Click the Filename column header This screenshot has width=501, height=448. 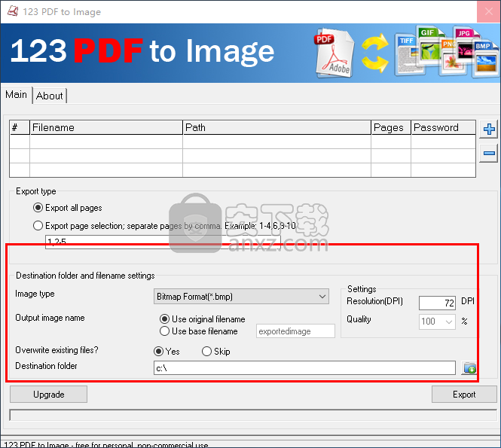[x=106, y=127]
